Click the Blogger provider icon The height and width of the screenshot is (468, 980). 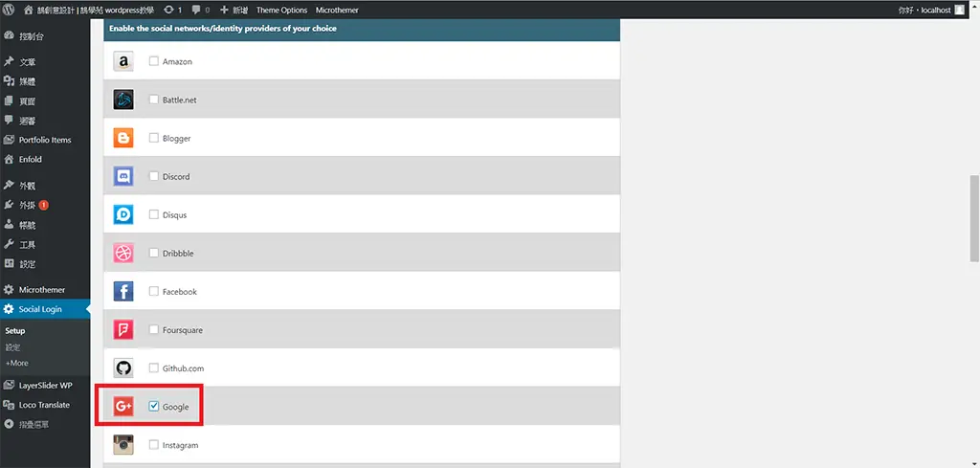(123, 138)
